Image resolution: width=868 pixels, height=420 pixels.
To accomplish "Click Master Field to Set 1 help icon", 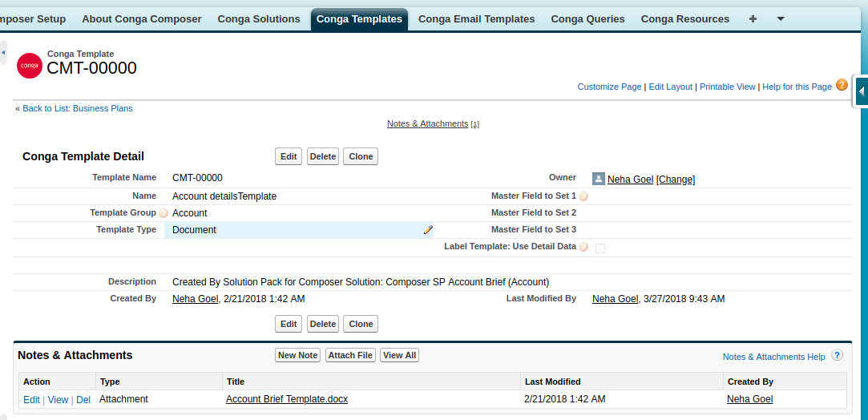I will click(x=583, y=196).
